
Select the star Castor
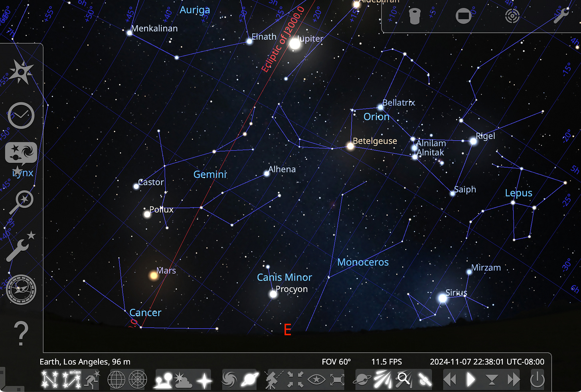click(x=136, y=186)
